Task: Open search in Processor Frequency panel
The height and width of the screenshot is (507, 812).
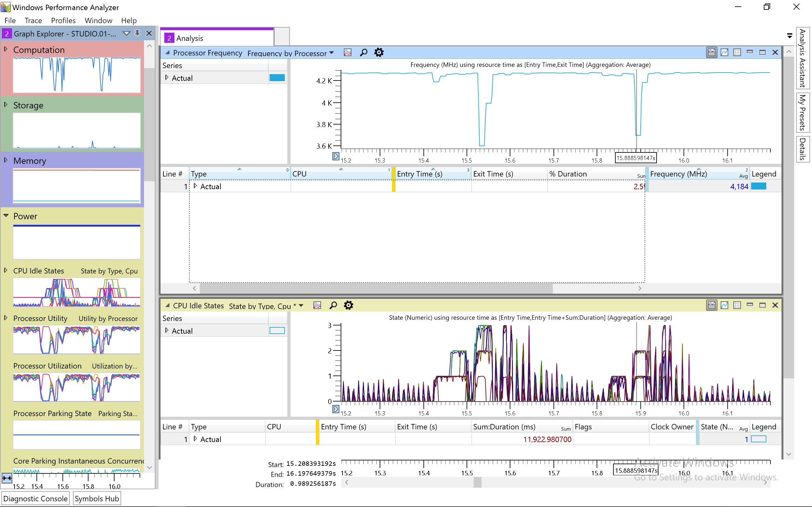Action: (363, 53)
